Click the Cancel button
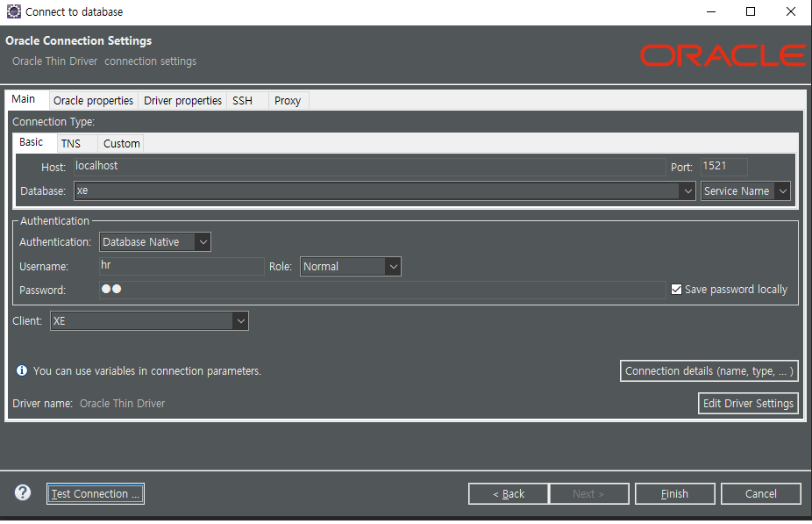 (761, 494)
